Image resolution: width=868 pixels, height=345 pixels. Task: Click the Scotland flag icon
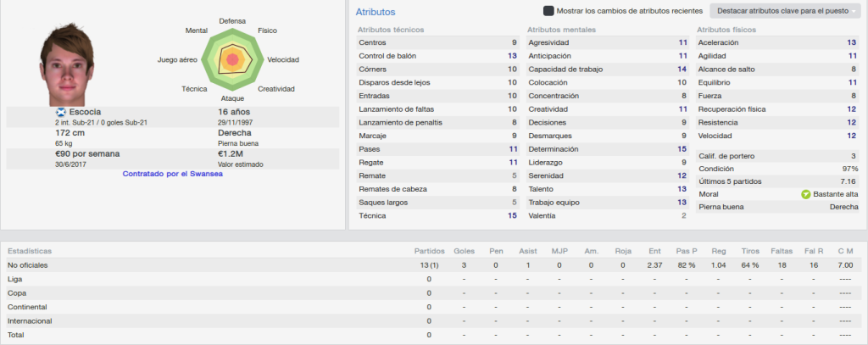pos(60,112)
